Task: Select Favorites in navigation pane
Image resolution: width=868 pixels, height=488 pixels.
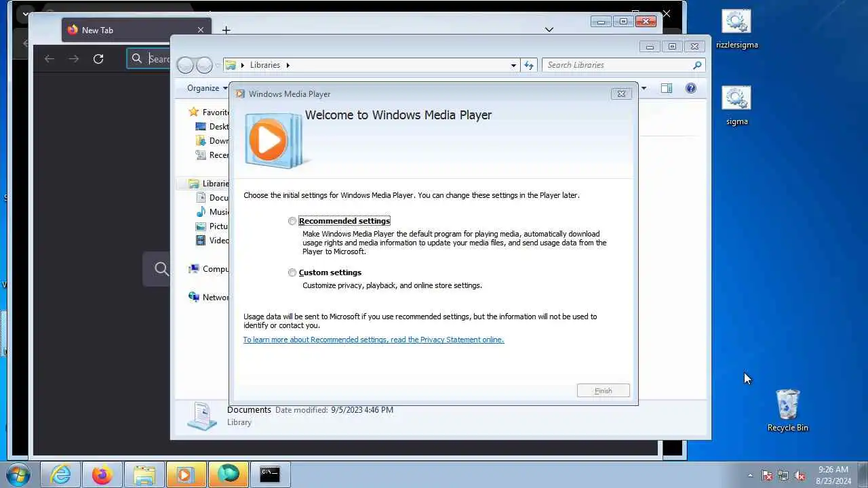Action: [x=208, y=113]
